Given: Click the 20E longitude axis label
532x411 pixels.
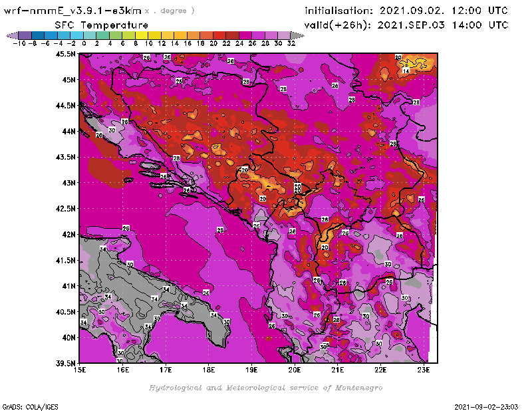Looking at the screenshot, I should 295,370.
